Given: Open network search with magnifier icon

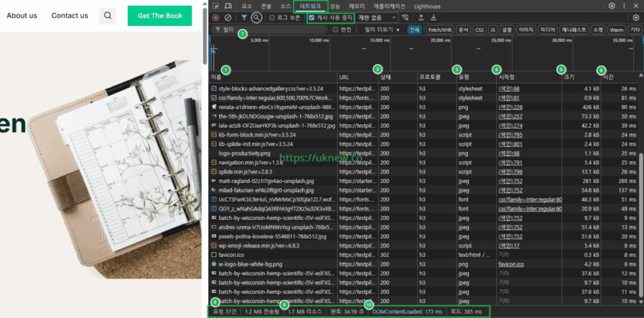Looking at the screenshot, I should coord(256,18).
